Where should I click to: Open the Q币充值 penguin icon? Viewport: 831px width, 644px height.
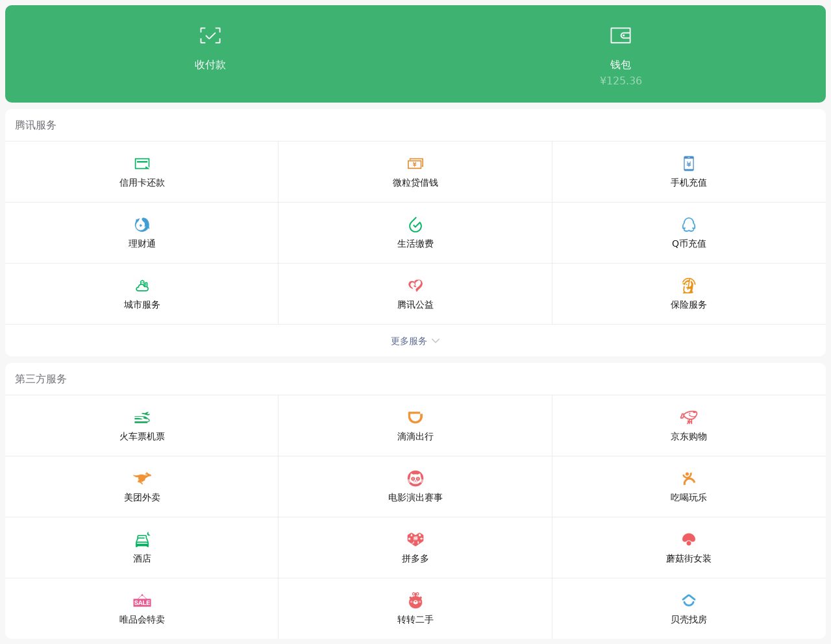pyautogui.click(x=689, y=225)
